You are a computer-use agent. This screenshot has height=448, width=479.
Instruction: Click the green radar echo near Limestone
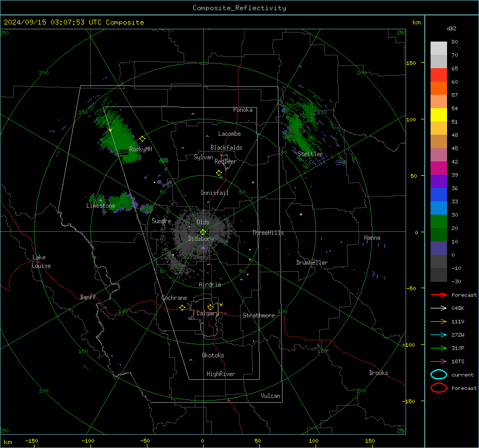(x=122, y=202)
